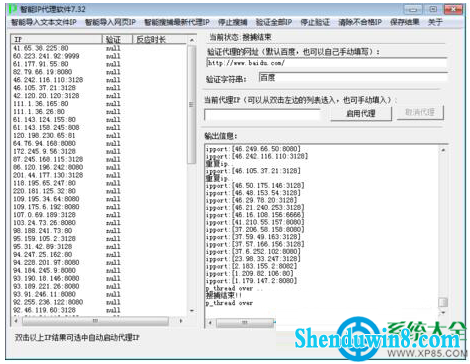Click the 启用代理 button

click(x=361, y=113)
